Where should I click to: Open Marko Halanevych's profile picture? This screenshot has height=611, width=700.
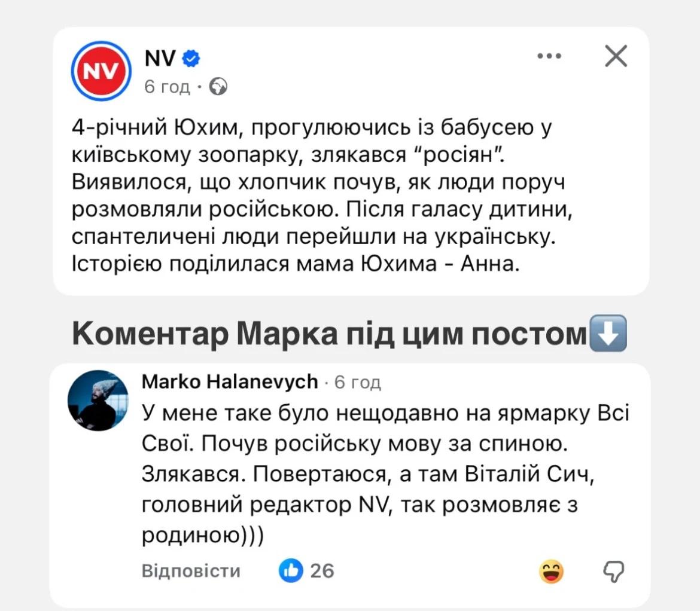click(98, 400)
